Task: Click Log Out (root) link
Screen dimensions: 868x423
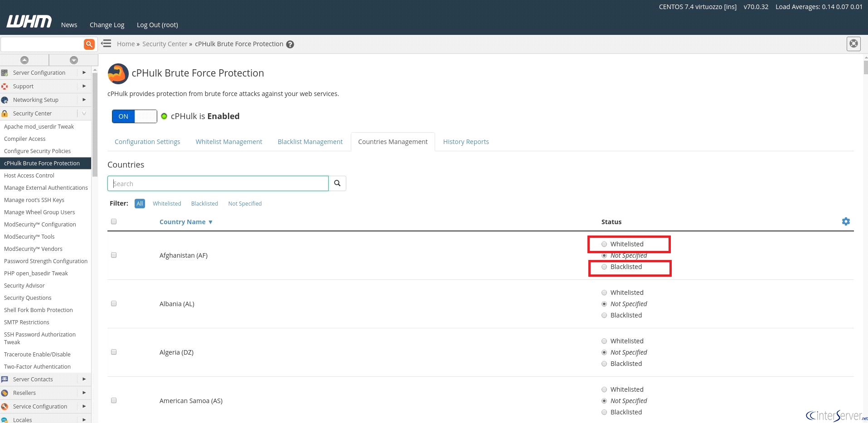Action: (157, 25)
